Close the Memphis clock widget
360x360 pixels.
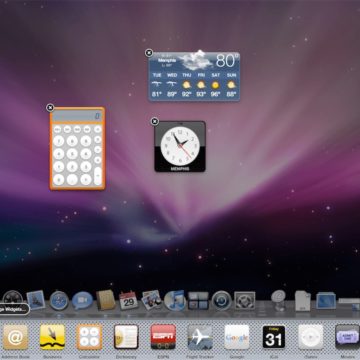pyautogui.click(x=155, y=121)
